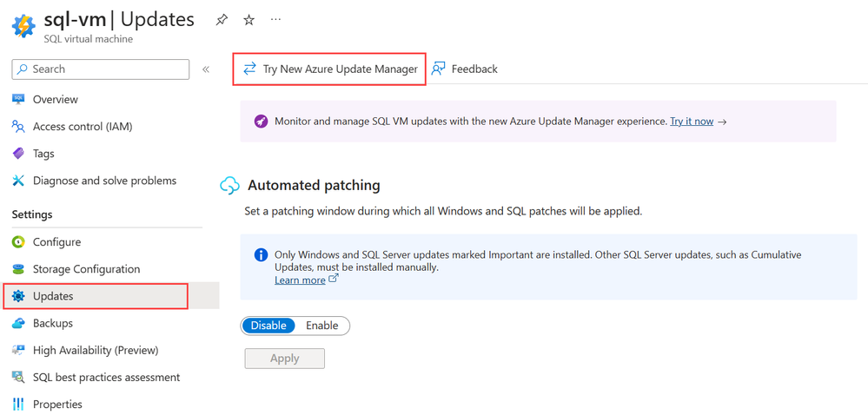Open High Availability (Preview)
This screenshot has height=415, width=868.
[x=96, y=350]
